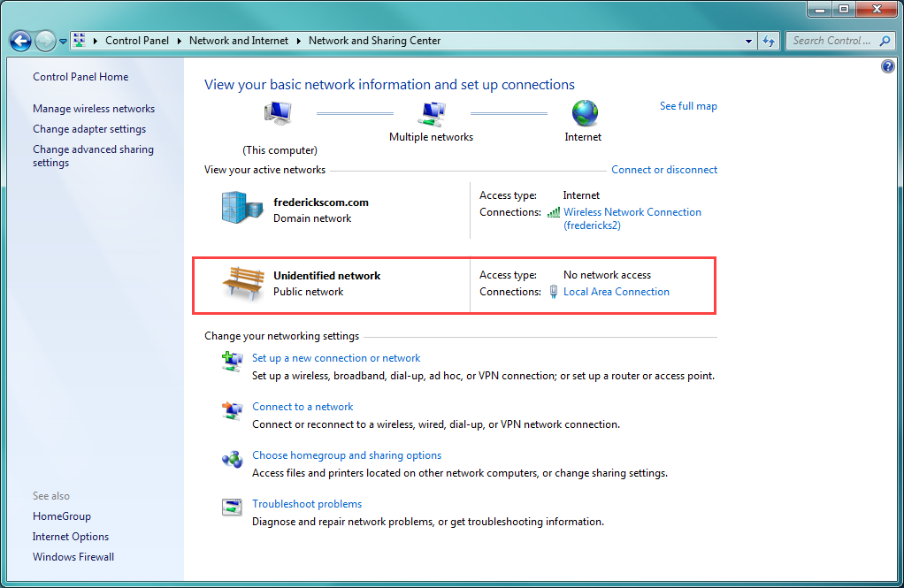Open HomeGroup under See also

coord(62,516)
